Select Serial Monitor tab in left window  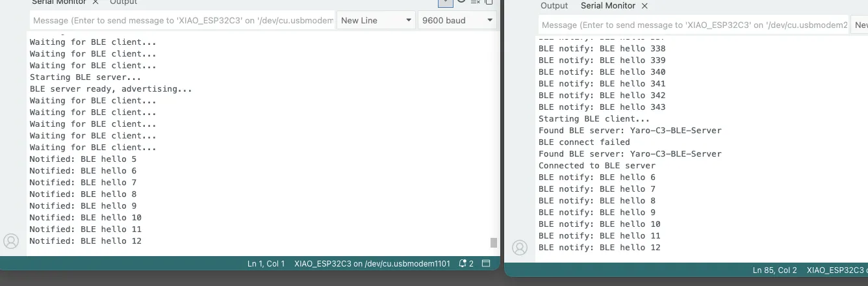(59, 2)
